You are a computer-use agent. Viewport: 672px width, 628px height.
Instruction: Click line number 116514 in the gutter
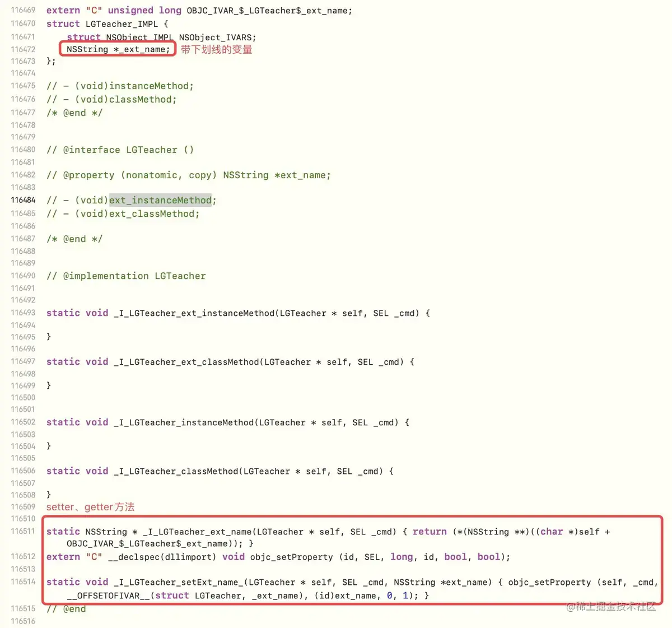click(23, 582)
